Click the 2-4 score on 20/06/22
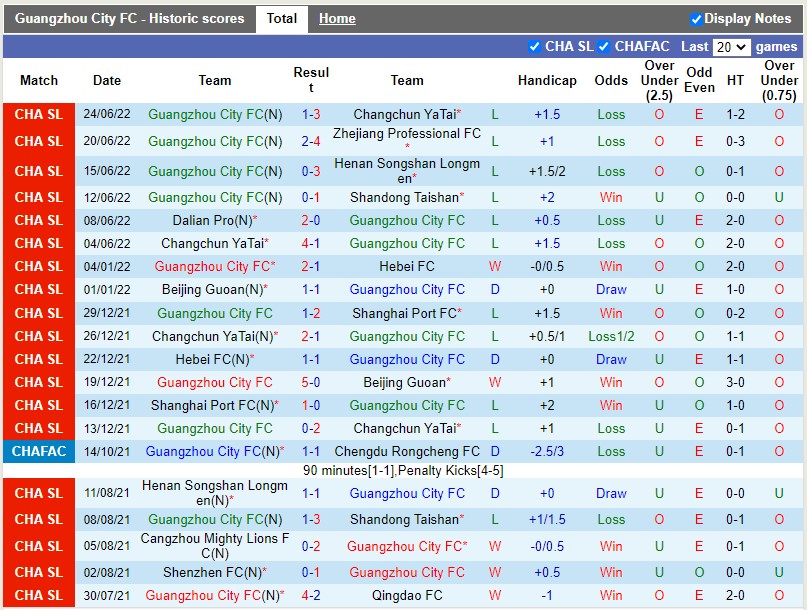This screenshot has width=807, height=610. pyautogui.click(x=311, y=141)
